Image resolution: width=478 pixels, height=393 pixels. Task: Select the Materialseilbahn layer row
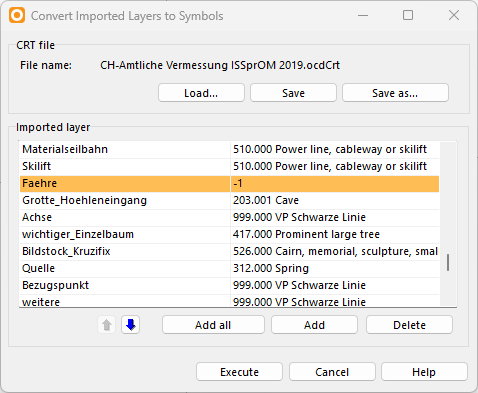(x=230, y=149)
